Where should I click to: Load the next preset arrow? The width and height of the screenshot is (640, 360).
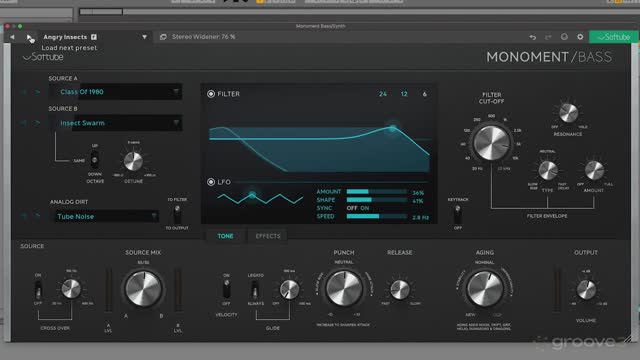click(x=29, y=37)
